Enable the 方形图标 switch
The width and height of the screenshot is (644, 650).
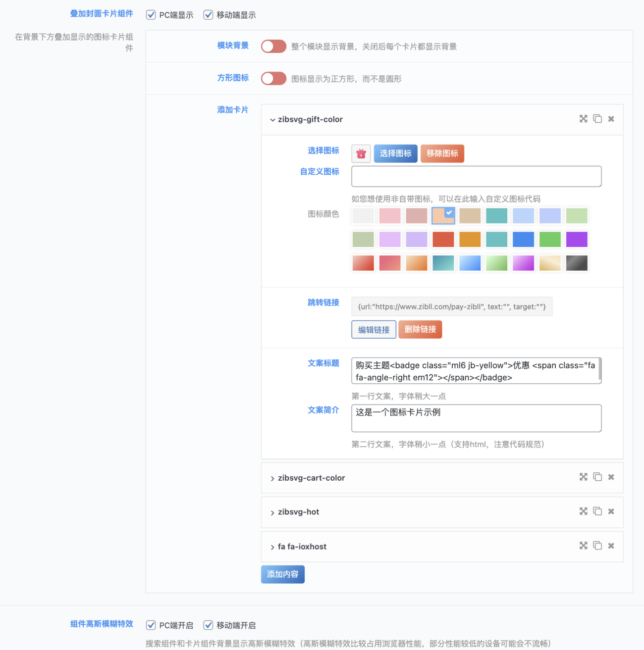(x=273, y=79)
